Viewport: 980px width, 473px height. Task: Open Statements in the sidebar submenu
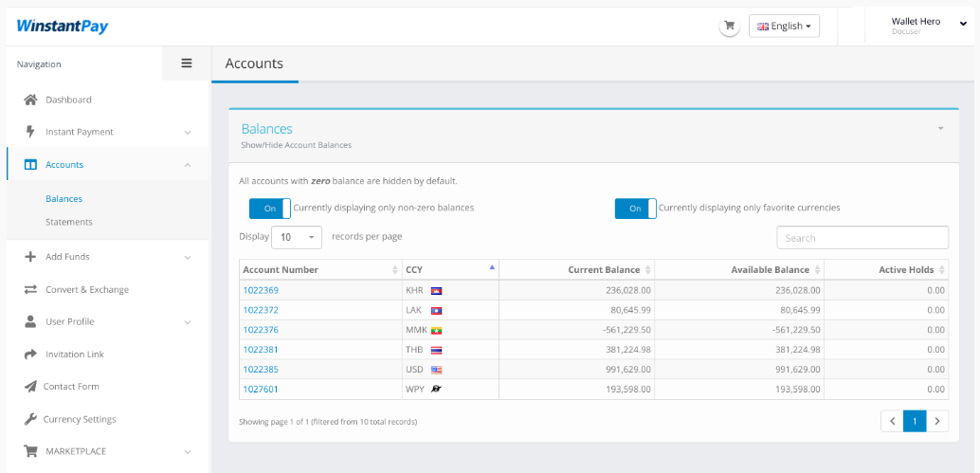(x=69, y=222)
